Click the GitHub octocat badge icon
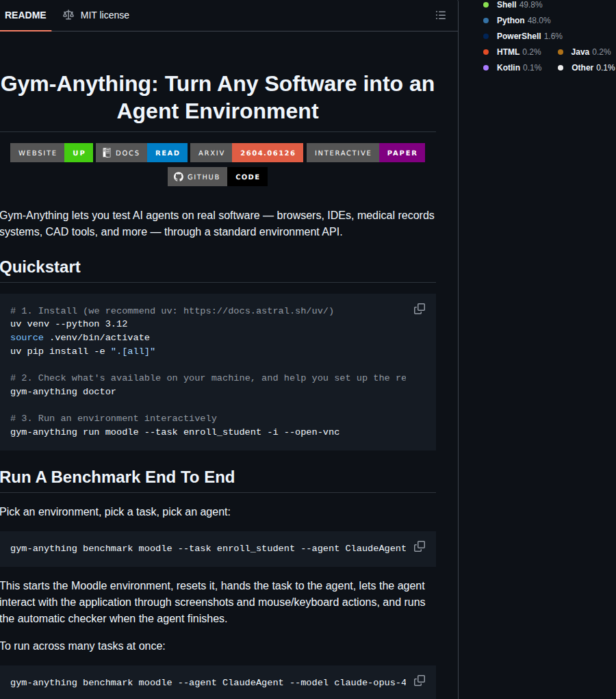Viewport: 616px width, 699px height. [x=179, y=177]
